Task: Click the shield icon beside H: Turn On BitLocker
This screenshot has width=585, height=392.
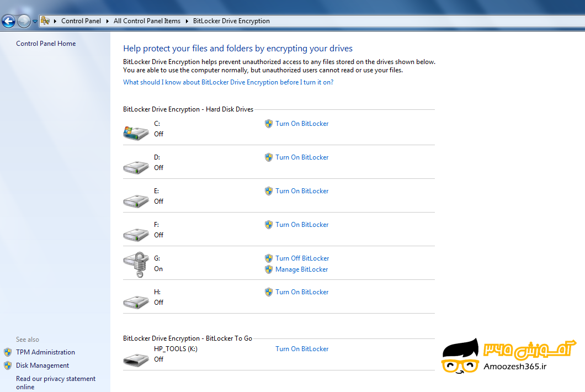Action: (x=269, y=292)
